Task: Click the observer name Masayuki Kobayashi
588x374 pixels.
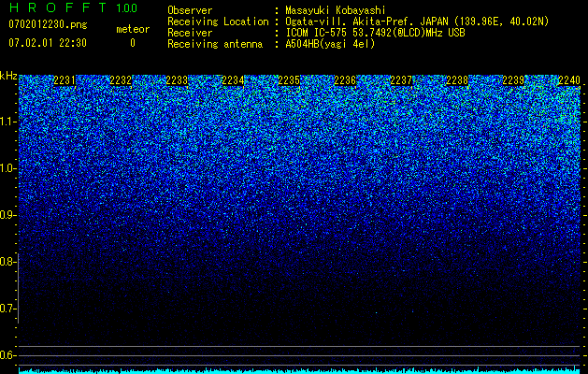Action: click(336, 10)
